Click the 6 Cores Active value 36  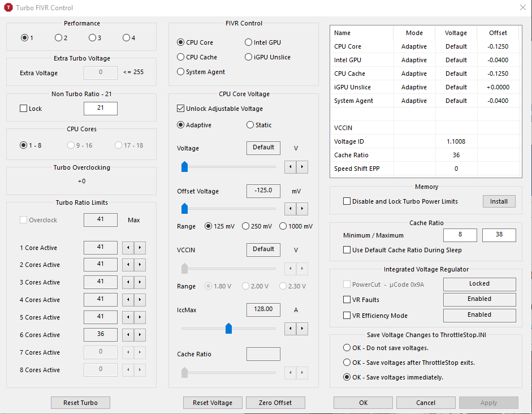click(101, 335)
